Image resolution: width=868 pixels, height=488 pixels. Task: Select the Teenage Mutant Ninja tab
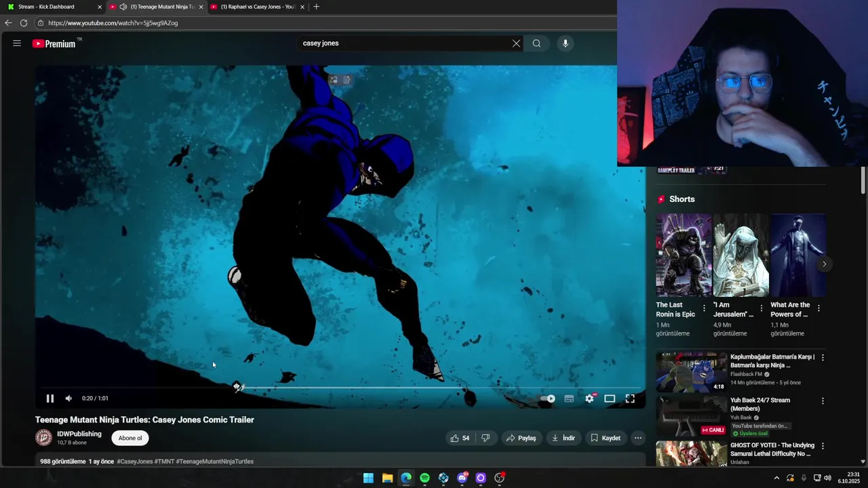(x=163, y=7)
